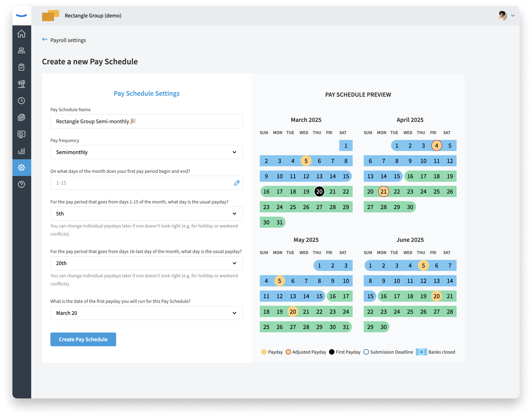Open the Home icon in sidebar

pos(22,34)
